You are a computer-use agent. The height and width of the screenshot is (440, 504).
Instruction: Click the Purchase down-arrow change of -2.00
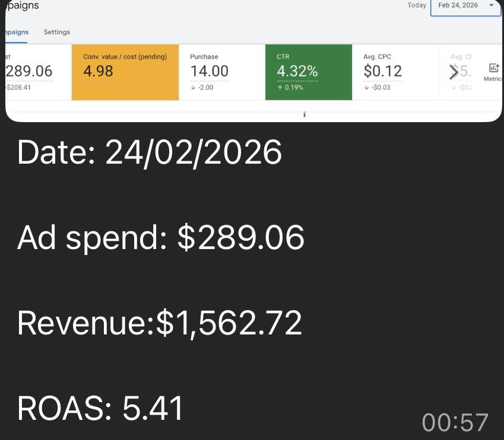tap(202, 88)
